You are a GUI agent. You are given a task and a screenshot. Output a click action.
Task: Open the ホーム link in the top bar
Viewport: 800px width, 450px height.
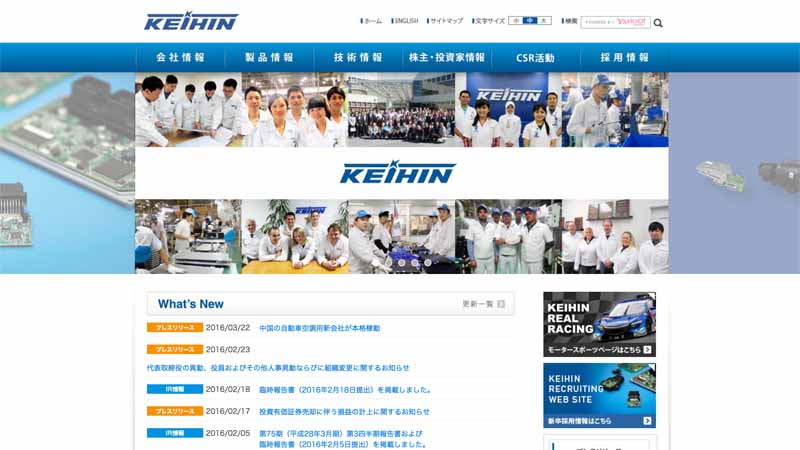371,21
